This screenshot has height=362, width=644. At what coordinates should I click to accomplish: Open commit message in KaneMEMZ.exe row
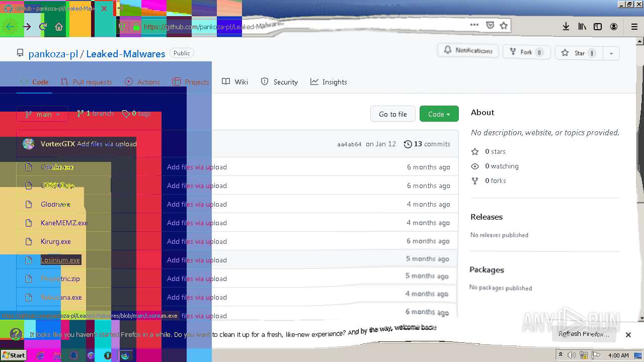point(197,223)
